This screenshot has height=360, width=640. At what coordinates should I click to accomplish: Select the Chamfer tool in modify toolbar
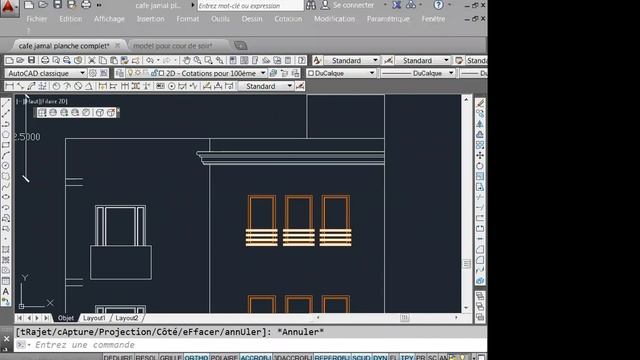point(480,249)
